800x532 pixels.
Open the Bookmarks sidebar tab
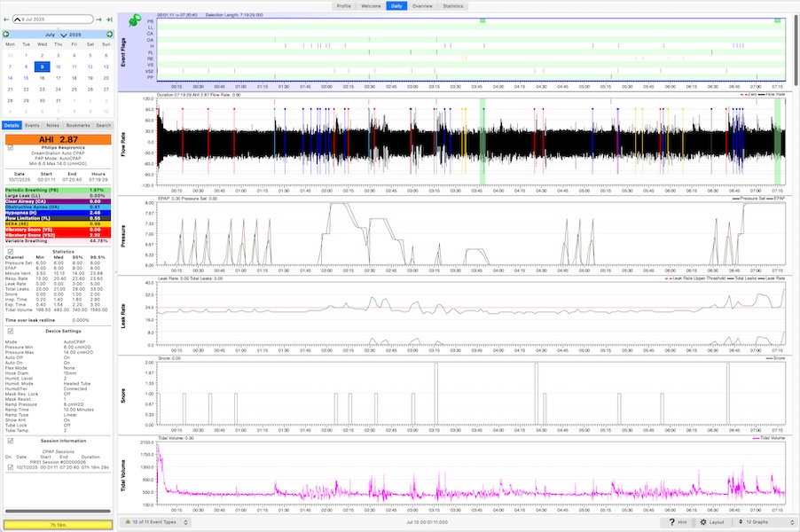tap(78, 125)
